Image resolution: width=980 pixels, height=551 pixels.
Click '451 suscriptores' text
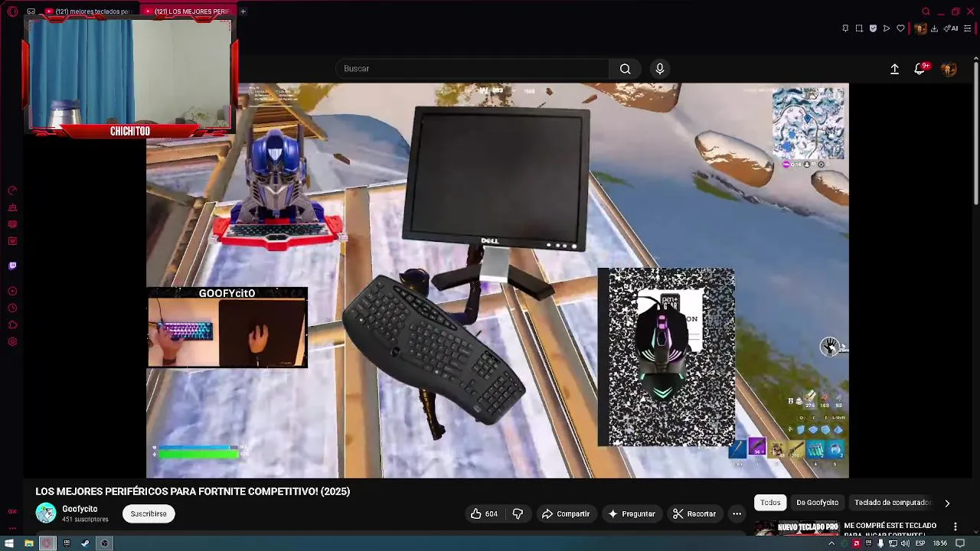click(85, 520)
